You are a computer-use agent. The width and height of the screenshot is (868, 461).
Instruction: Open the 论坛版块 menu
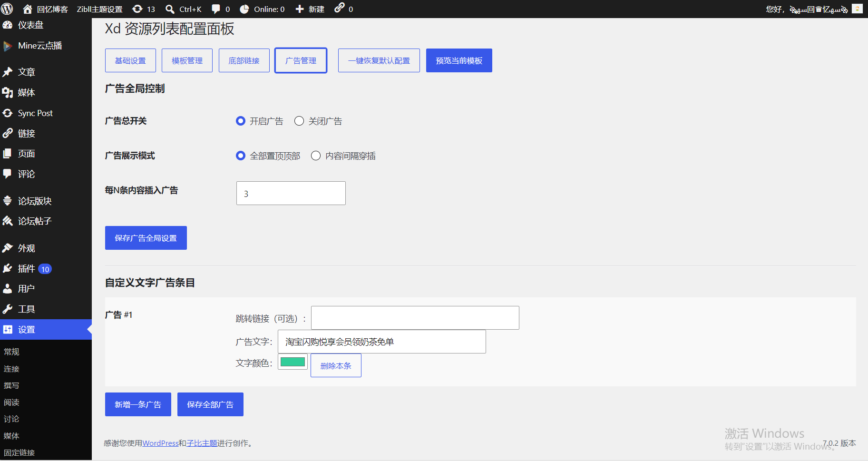(x=46, y=201)
